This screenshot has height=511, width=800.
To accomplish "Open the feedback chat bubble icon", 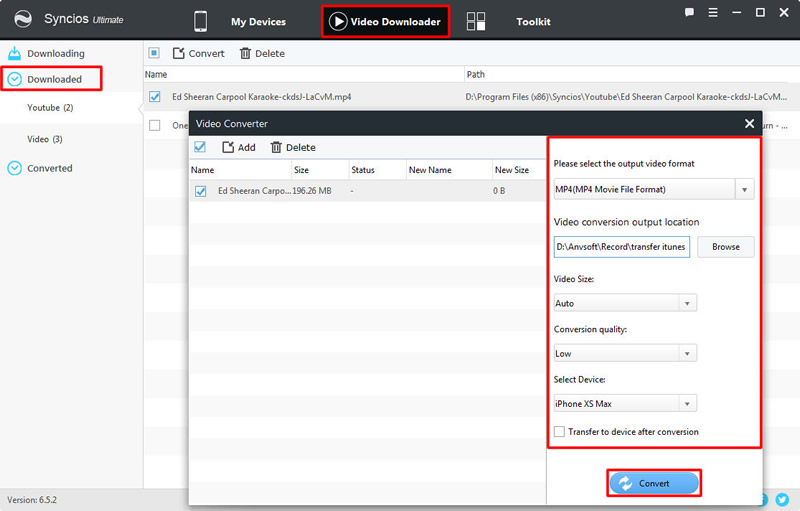I will click(x=689, y=12).
